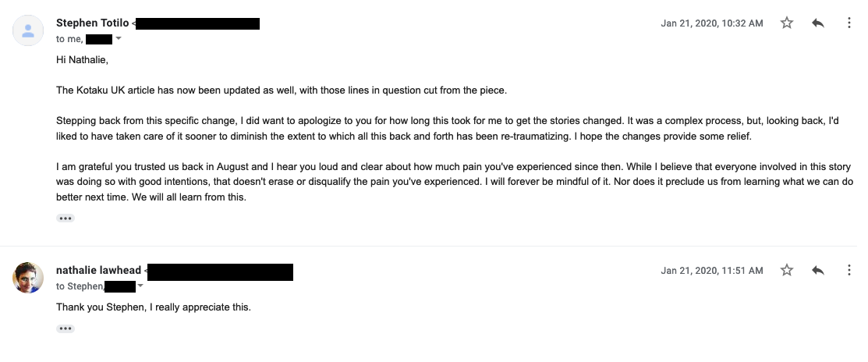
Task: Click the "to me" recipient line
Action: 69,39
